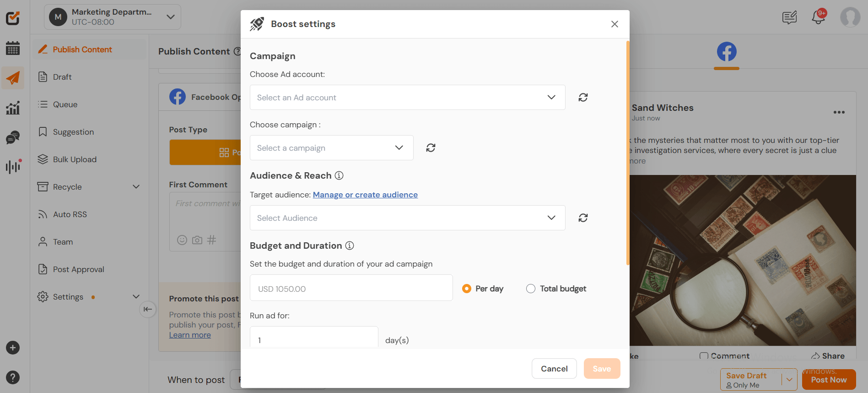Click the app logo in the left rail

click(13, 18)
